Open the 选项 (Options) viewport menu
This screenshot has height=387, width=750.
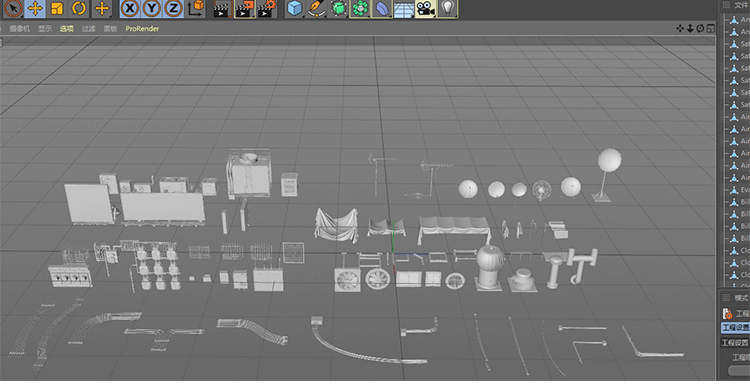(66, 29)
